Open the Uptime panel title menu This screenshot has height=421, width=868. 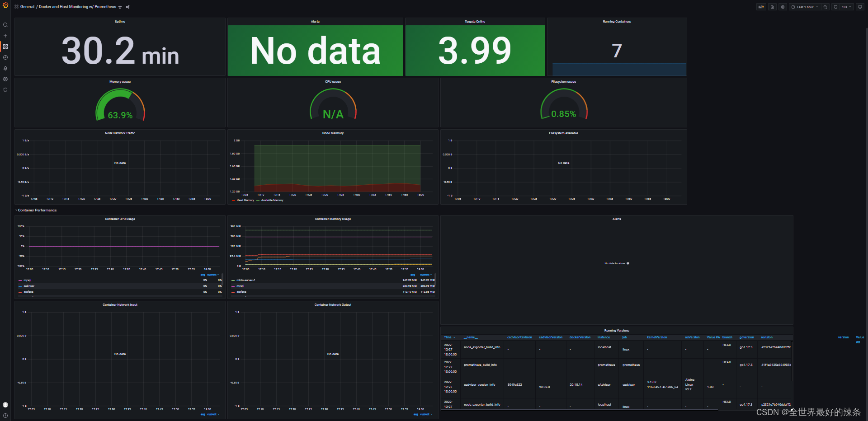120,21
